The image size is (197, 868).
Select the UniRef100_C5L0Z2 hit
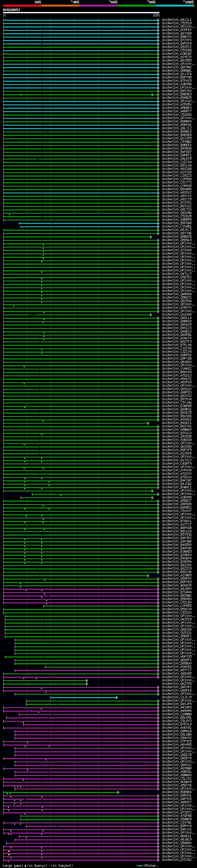pos(177,779)
